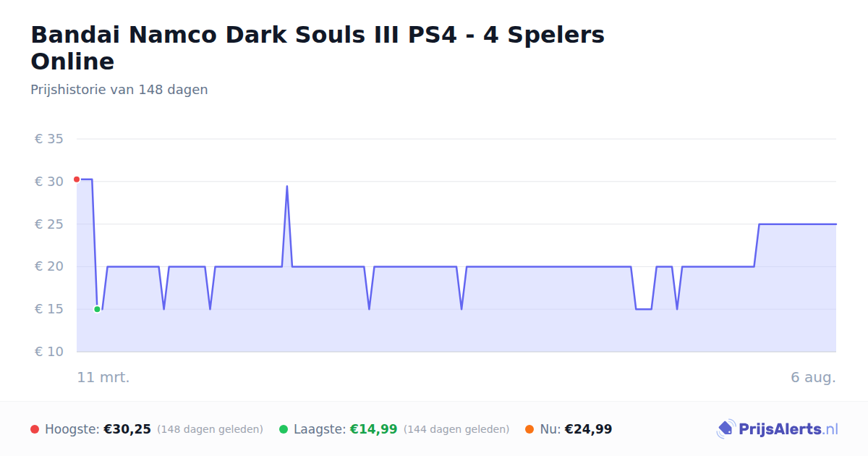This screenshot has width=868, height=456.
Task: Click the green lowest-price dot on chart
Action: [97, 309]
